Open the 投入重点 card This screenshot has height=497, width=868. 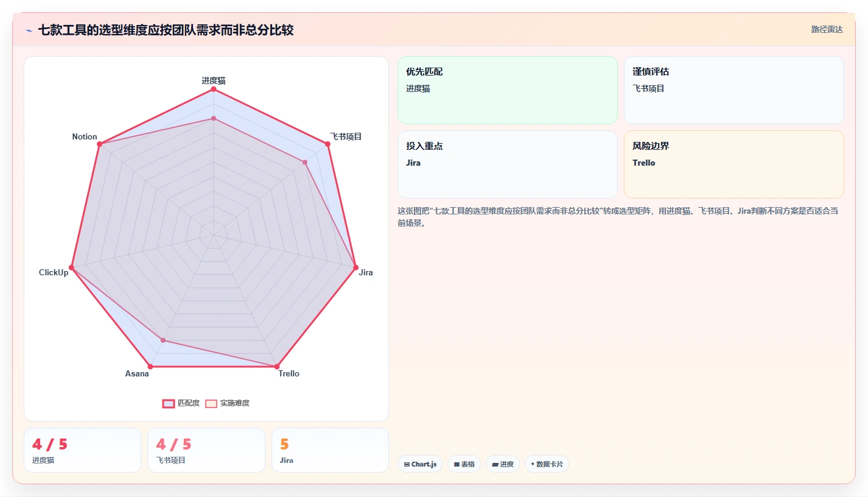(x=508, y=164)
